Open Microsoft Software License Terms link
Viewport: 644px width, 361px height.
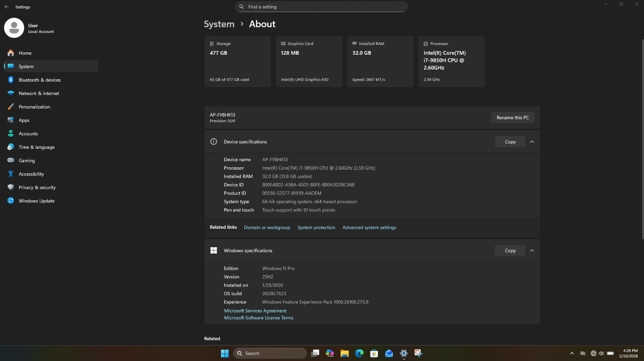tap(259, 318)
